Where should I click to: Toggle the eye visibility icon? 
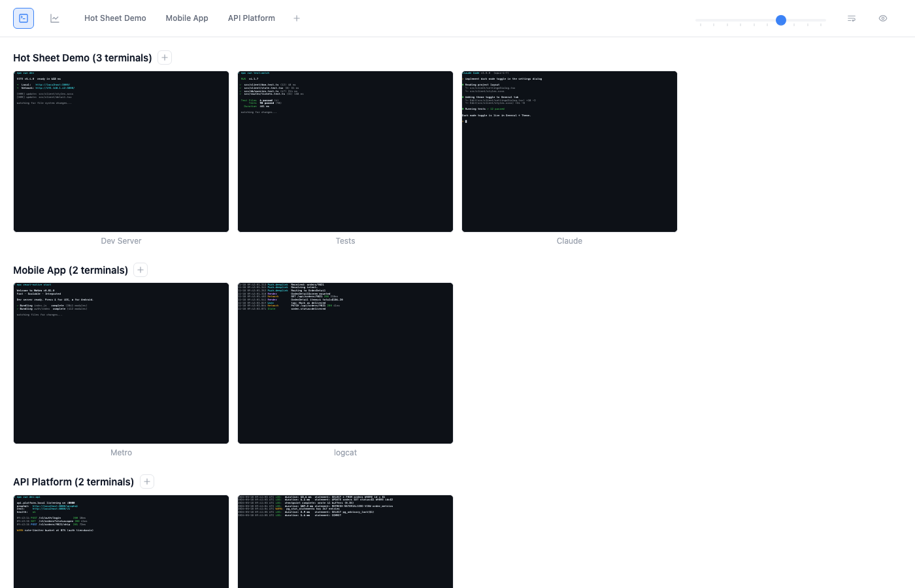coord(883,18)
